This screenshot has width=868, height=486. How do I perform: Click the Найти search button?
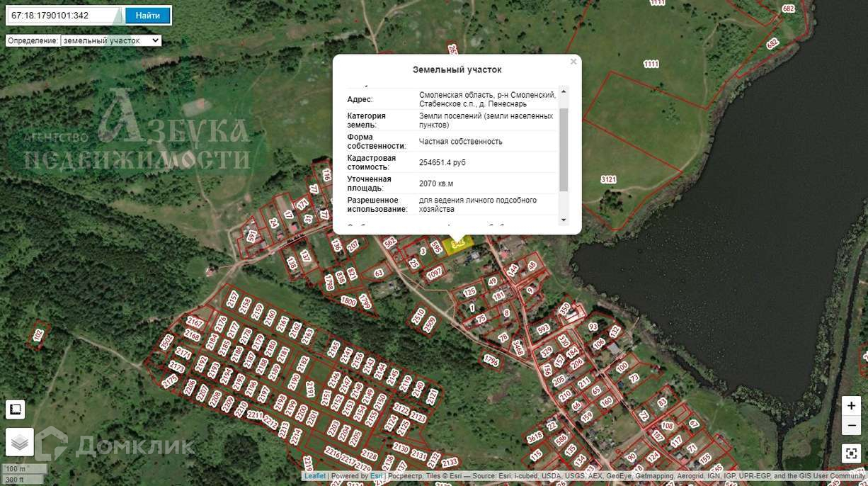point(148,15)
